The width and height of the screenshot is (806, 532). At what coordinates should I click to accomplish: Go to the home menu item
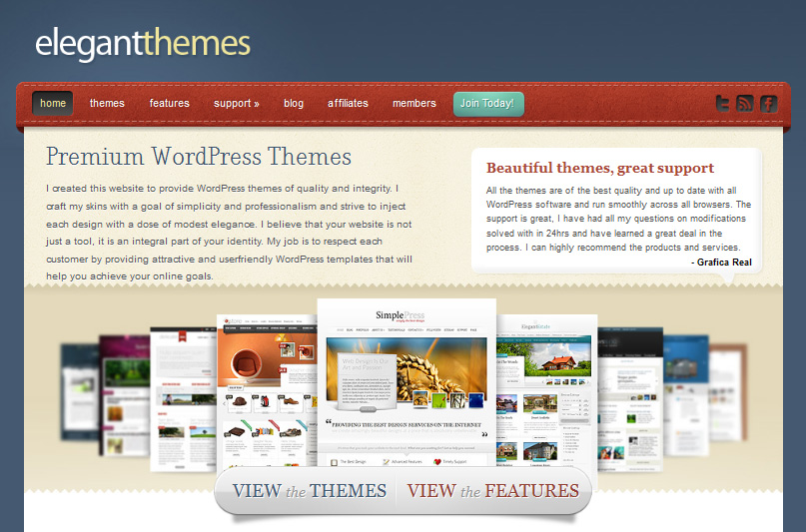pos(52,103)
